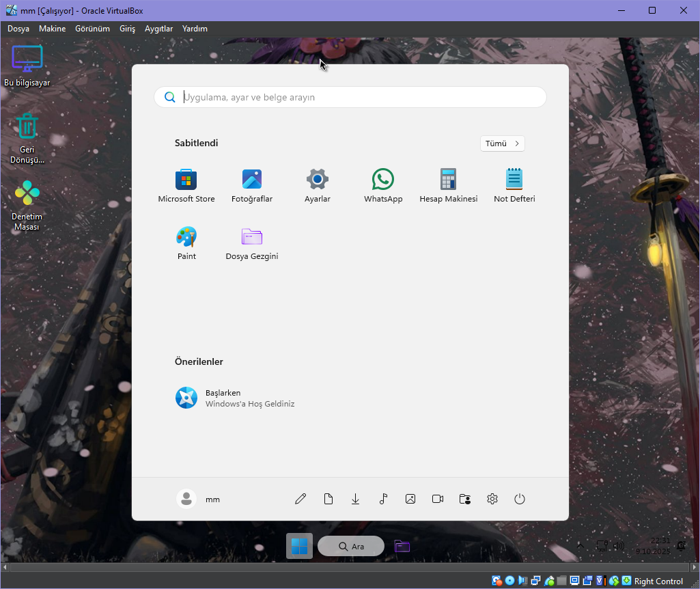The height and width of the screenshot is (589, 700).
Task: Open Başlarken recommended item
Action: coord(235,398)
